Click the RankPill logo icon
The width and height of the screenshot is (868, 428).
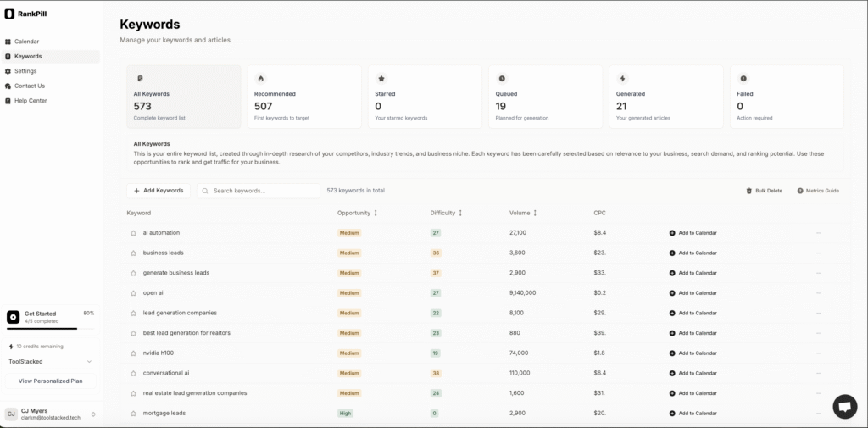(x=9, y=14)
